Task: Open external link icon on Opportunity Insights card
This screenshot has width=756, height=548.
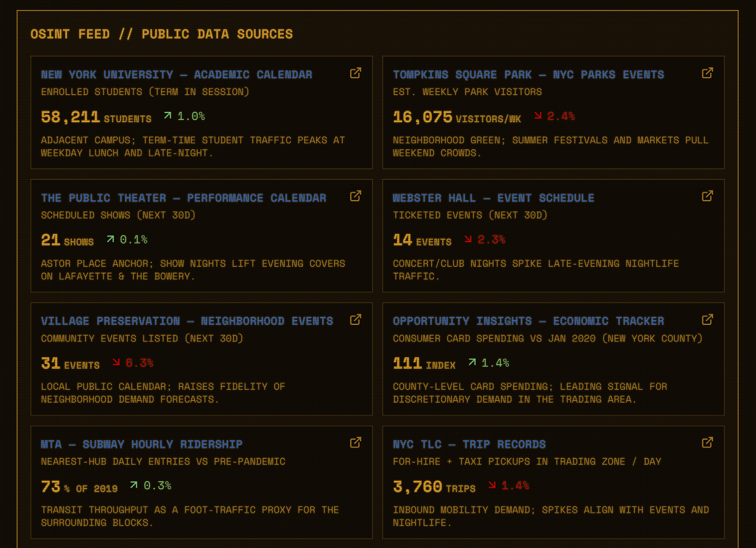Action: pos(707,320)
